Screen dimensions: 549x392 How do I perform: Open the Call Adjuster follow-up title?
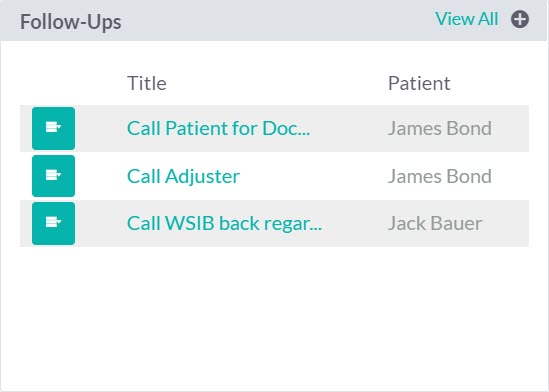pyautogui.click(x=183, y=176)
